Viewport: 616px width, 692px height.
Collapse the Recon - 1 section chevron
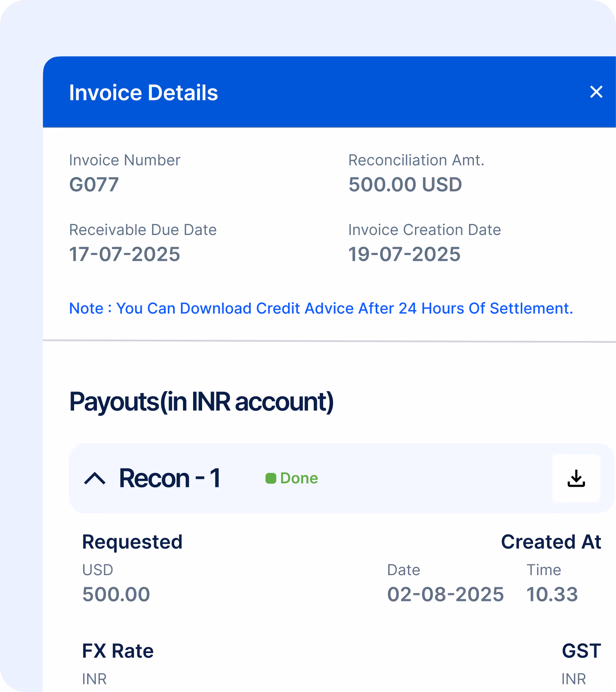[x=95, y=478]
